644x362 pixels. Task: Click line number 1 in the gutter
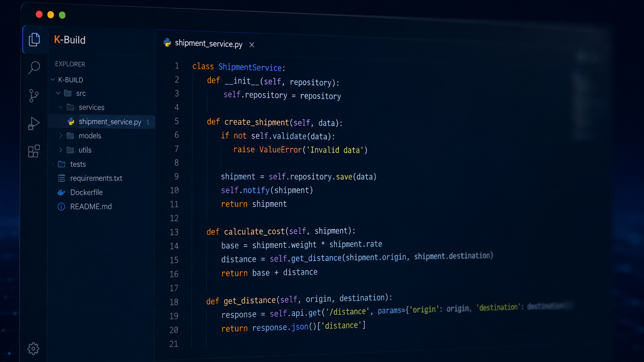click(x=177, y=66)
